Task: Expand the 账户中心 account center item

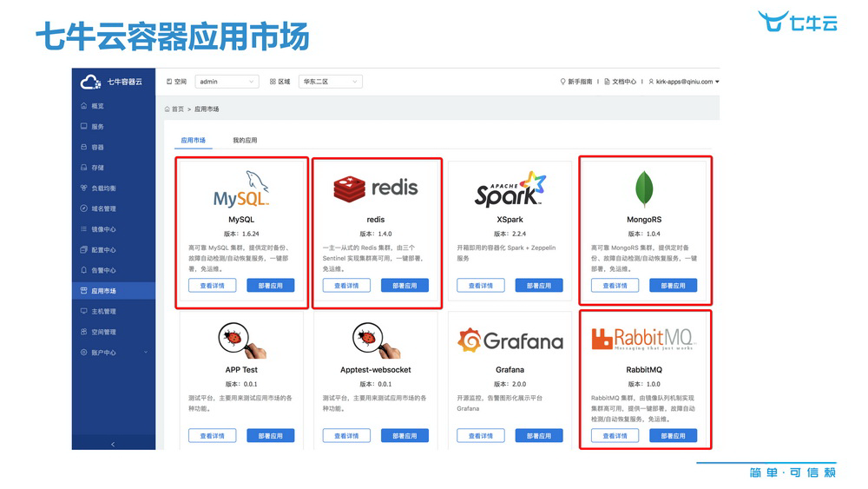Action: (x=114, y=353)
